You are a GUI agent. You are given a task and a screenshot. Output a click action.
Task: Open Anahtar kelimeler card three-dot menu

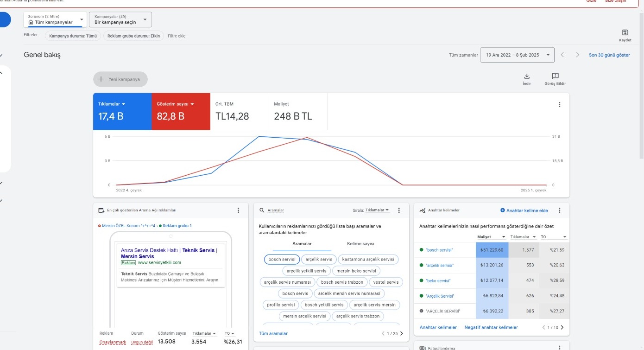pos(559,210)
